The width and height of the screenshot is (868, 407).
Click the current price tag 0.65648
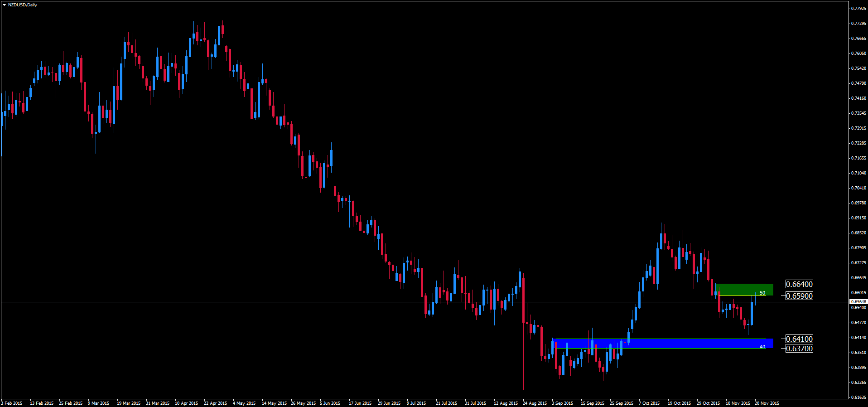858,302
